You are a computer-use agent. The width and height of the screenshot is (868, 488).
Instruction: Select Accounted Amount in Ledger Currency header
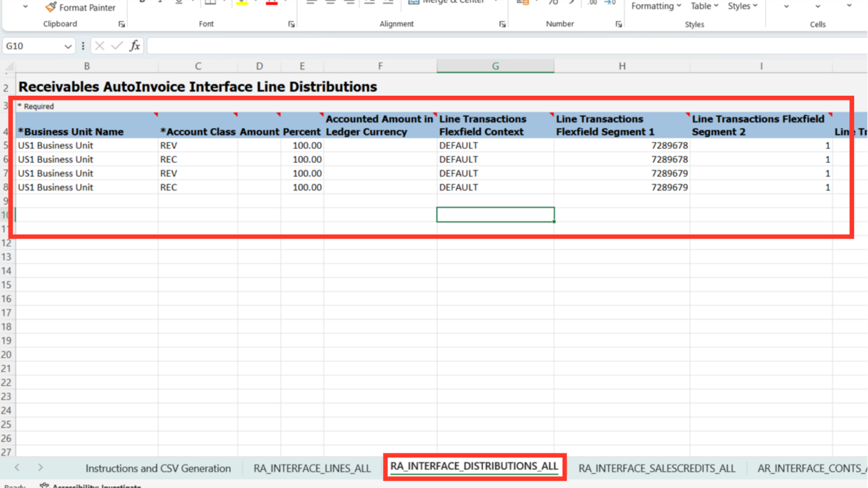[x=380, y=125]
